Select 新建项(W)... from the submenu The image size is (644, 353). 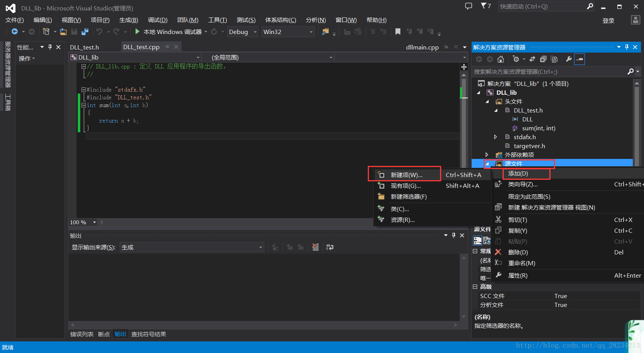coord(406,175)
